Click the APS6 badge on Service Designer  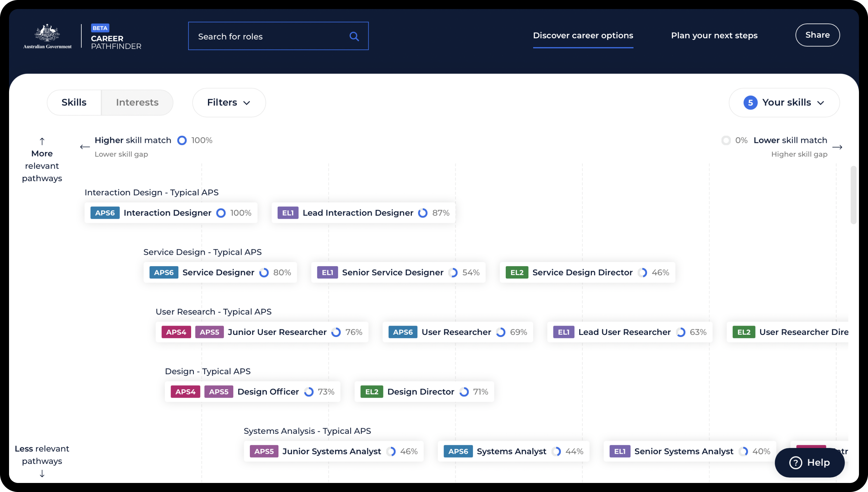[x=164, y=272]
